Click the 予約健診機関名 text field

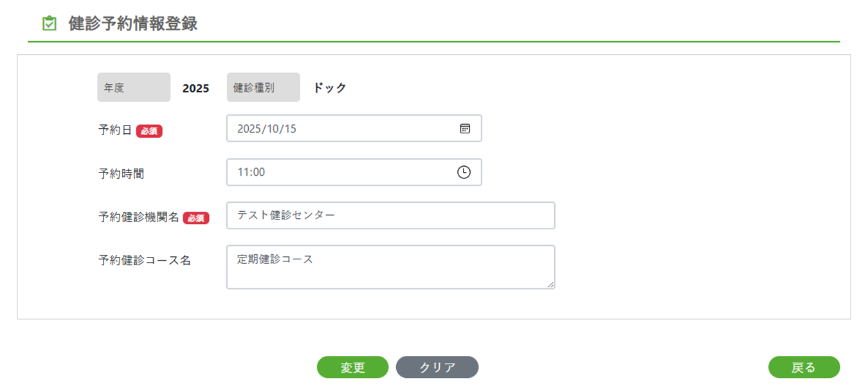coord(390,216)
